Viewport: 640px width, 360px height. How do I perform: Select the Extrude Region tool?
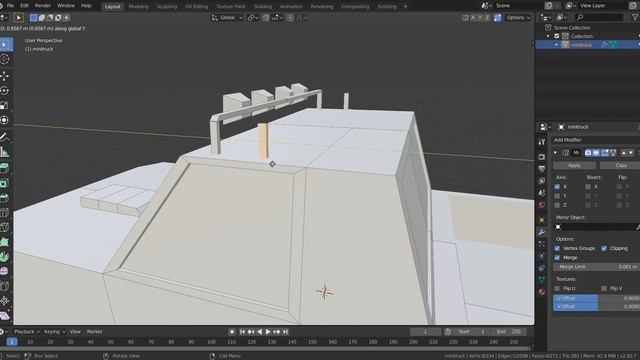(x=5, y=168)
